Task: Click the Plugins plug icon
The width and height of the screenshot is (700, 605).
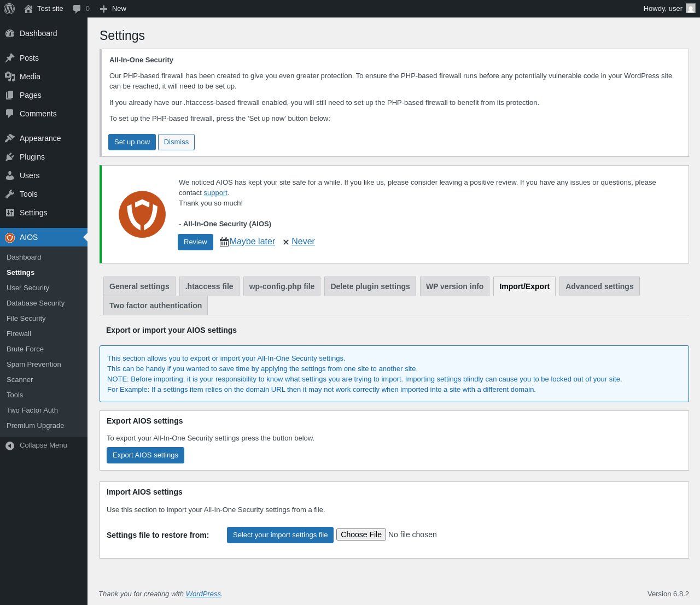Action: coord(10,157)
